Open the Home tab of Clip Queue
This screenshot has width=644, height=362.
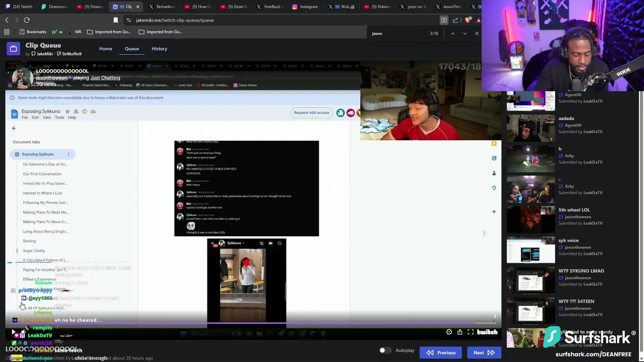pos(106,49)
